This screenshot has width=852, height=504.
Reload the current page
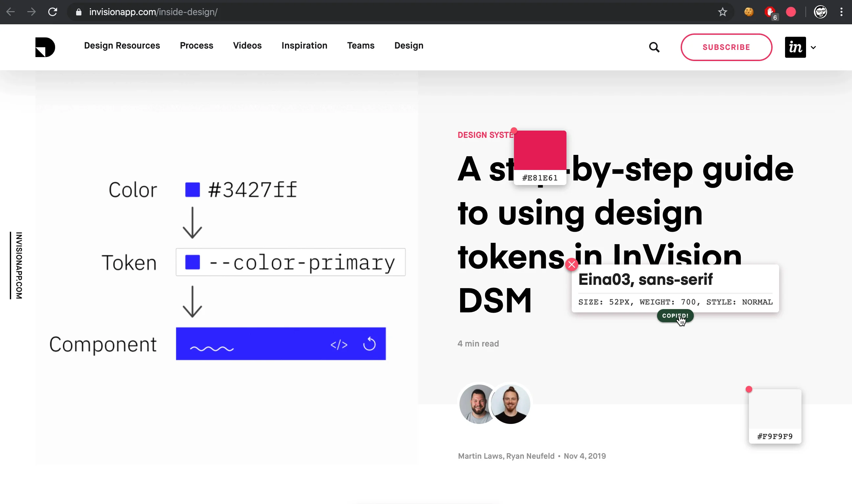point(53,12)
